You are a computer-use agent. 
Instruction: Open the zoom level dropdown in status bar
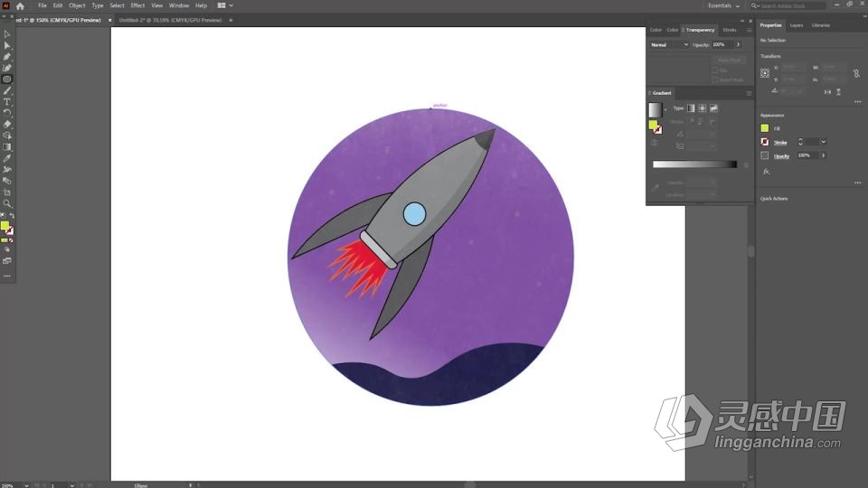(26, 485)
